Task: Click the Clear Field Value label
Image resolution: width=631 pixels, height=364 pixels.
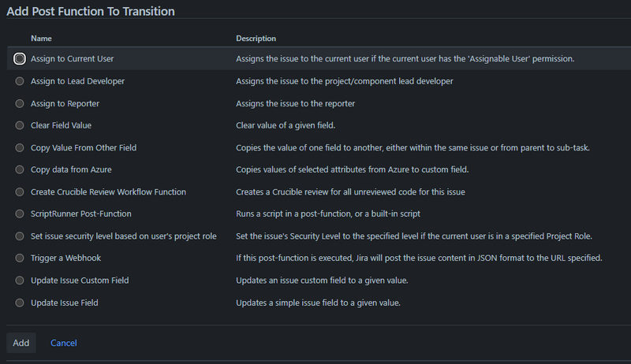Action: tap(62, 125)
